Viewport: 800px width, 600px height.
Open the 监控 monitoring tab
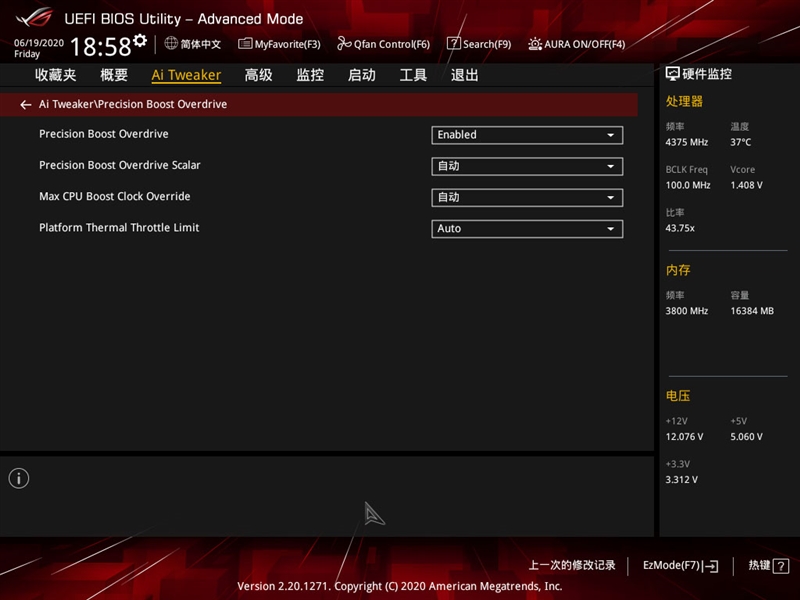click(311, 74)
